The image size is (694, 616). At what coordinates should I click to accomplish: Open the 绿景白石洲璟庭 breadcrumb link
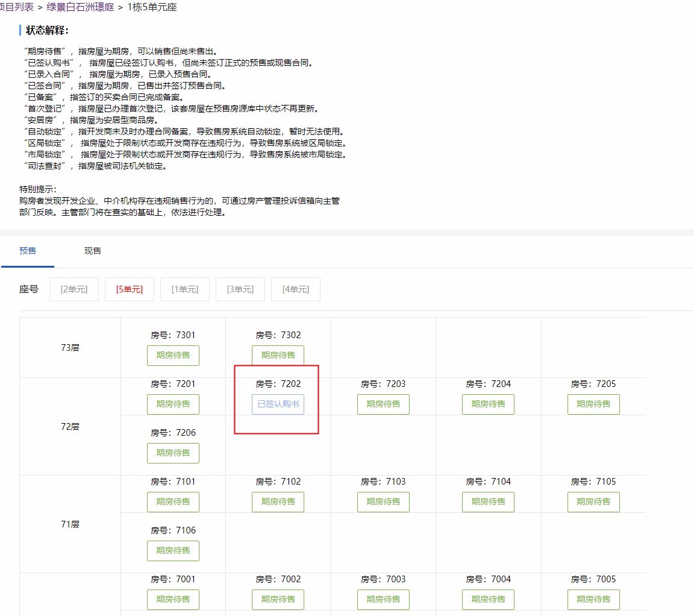(80, 7)
